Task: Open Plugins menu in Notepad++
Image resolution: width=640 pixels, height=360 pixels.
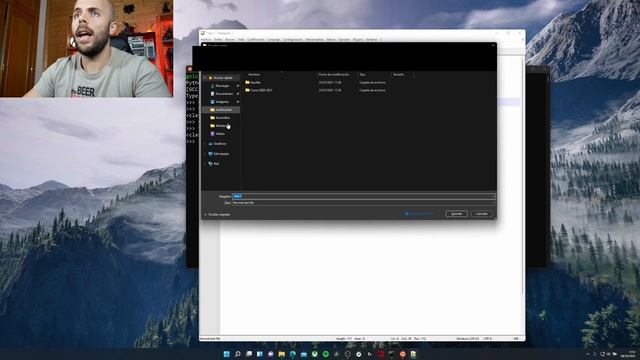Action: tap(358, 40)
